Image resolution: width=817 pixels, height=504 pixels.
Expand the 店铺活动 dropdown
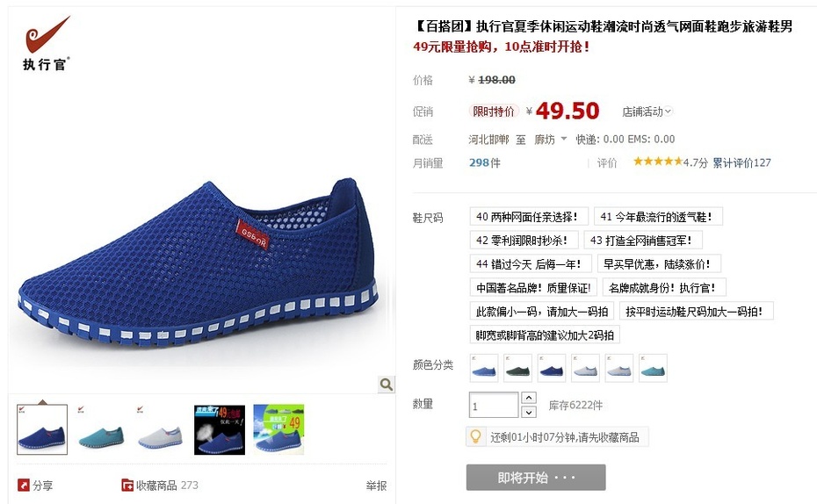pos(647,112)
